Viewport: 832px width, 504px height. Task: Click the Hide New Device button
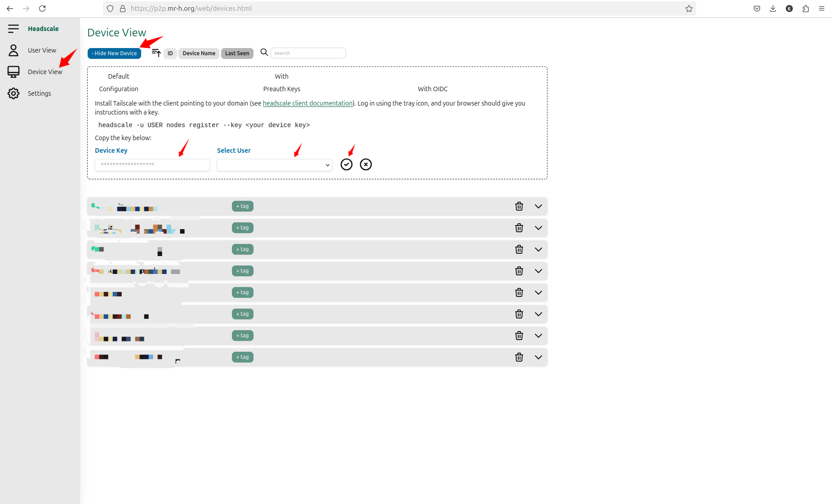click(x=114, y=53)
